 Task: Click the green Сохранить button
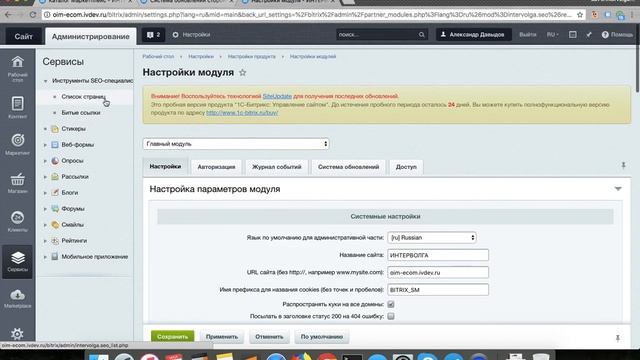tap(173, 337)
